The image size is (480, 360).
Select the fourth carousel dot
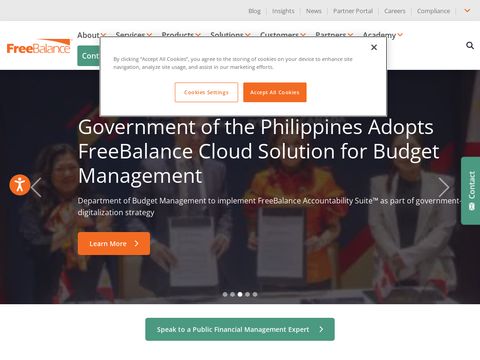pyautogui.click(x=247, y=294)
